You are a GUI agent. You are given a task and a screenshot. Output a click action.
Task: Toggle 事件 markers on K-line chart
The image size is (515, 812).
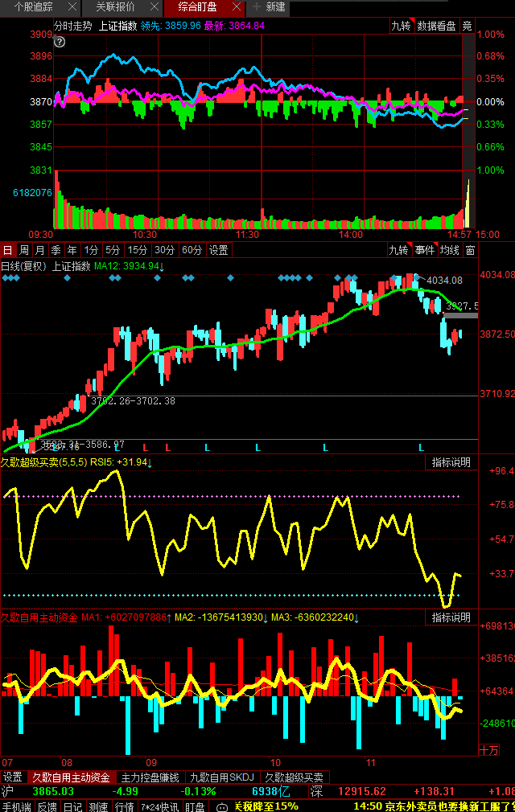425,250
